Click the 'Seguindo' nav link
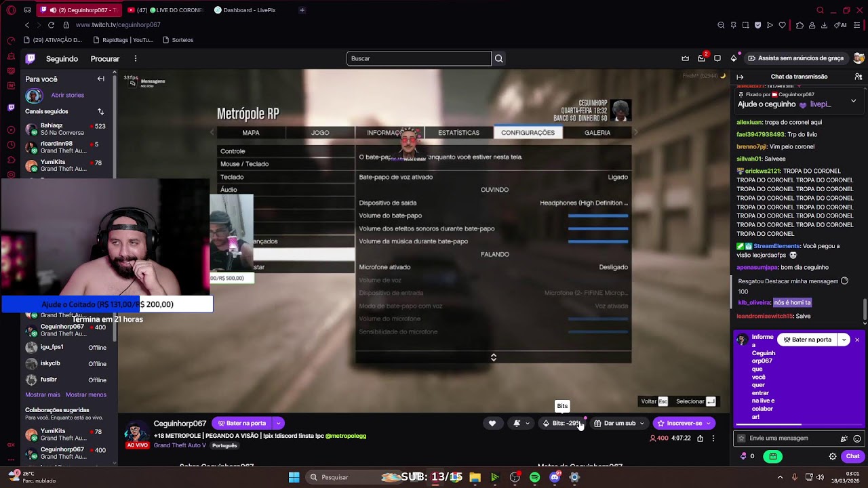The height and width of the screenshot is (488, 868). [62, 59]
